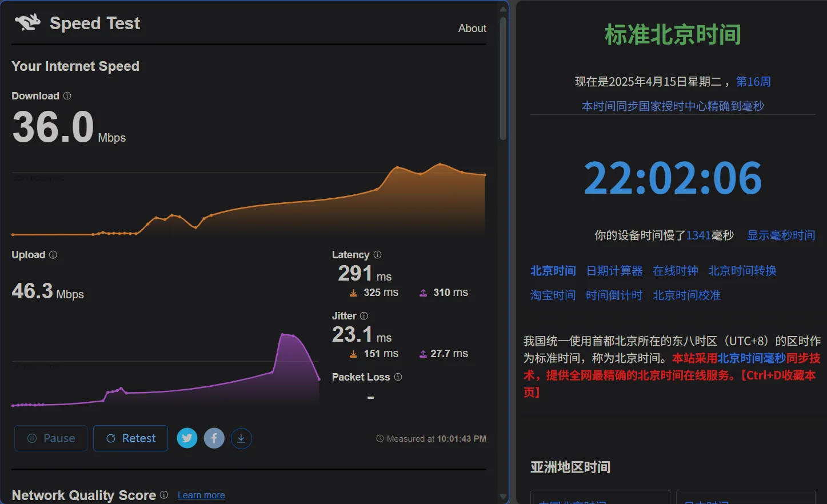Open info icon next to Latency
827x504 pixels.
click(377, 255)
